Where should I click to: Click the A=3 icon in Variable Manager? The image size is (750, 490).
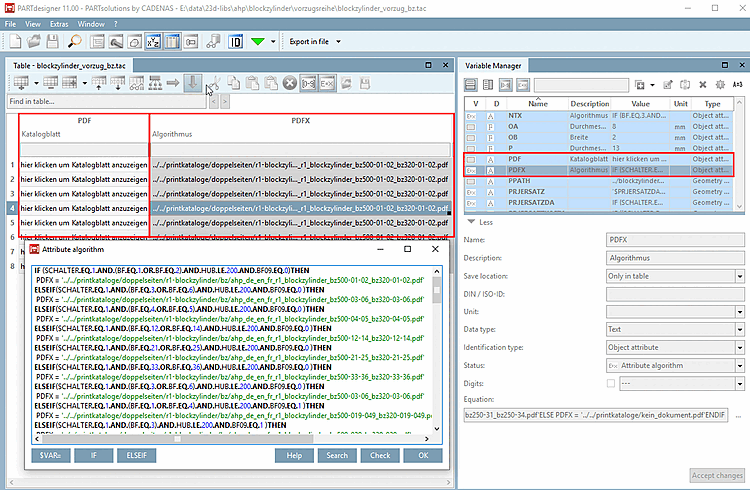click(x=737, y=85)
